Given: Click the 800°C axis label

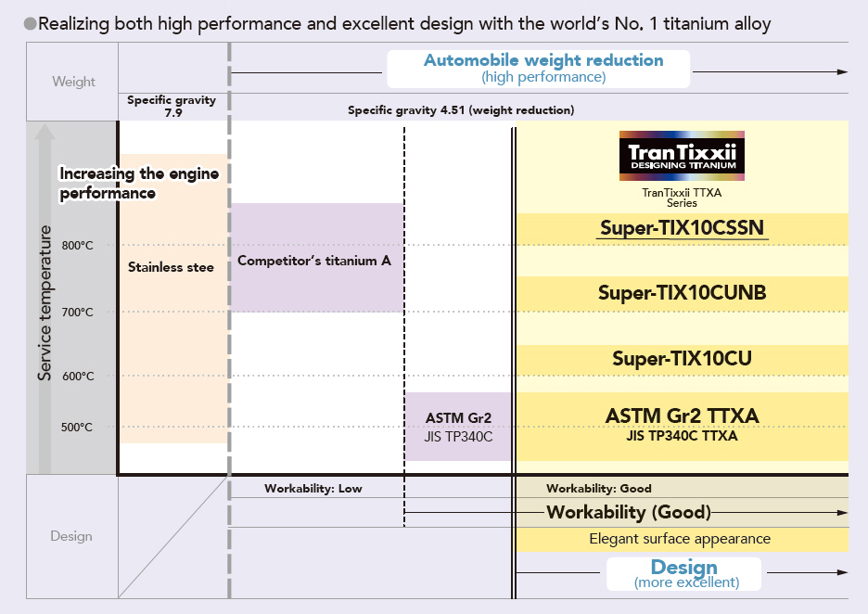Looking at the screenshot, I should click(78, 246).
